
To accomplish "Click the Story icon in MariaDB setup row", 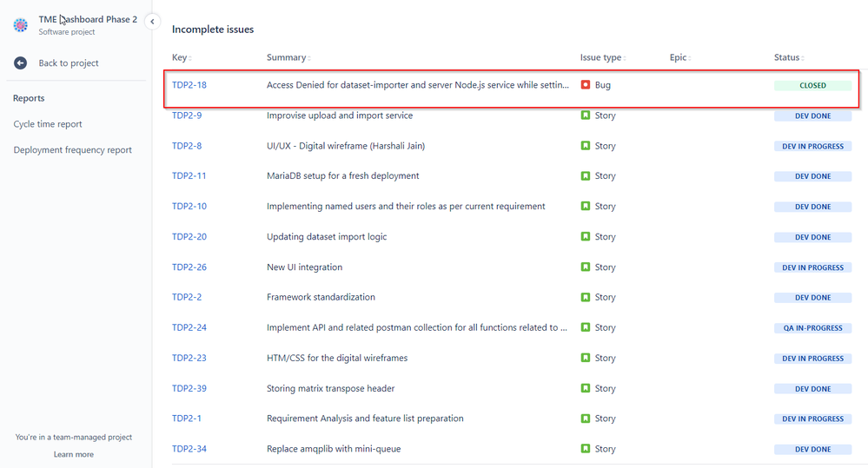I will 585,175.
